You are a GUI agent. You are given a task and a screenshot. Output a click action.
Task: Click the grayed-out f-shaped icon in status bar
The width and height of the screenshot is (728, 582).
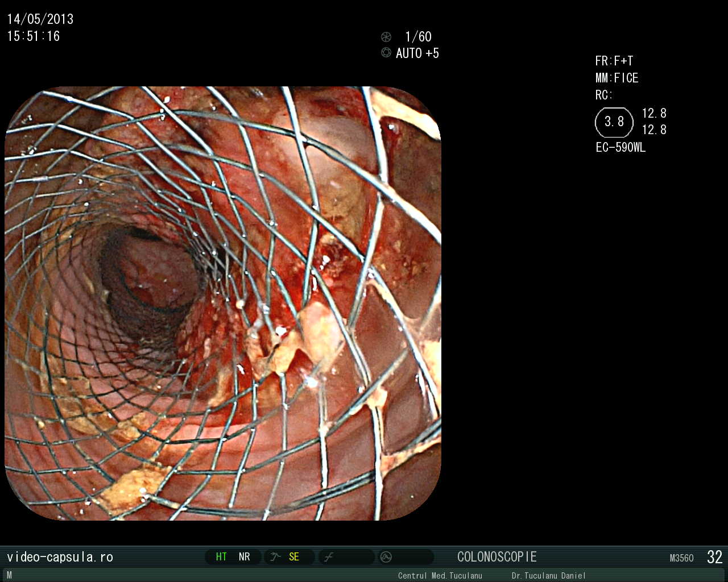(x=329, y=557)
